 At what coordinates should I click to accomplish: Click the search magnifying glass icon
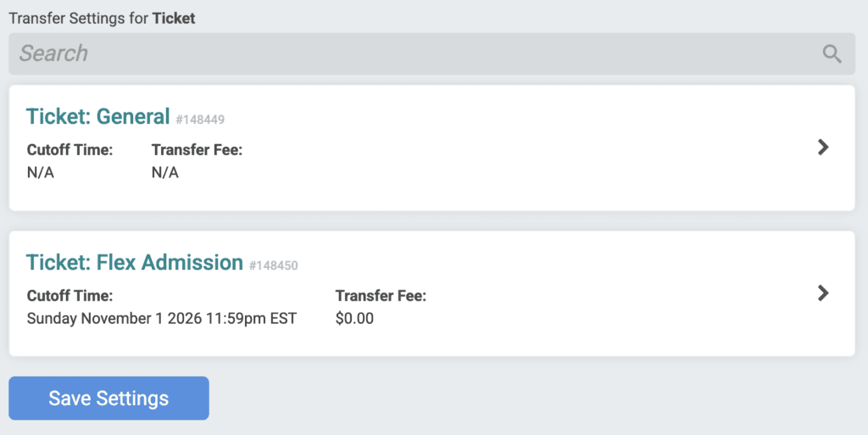tap(832, 54)
